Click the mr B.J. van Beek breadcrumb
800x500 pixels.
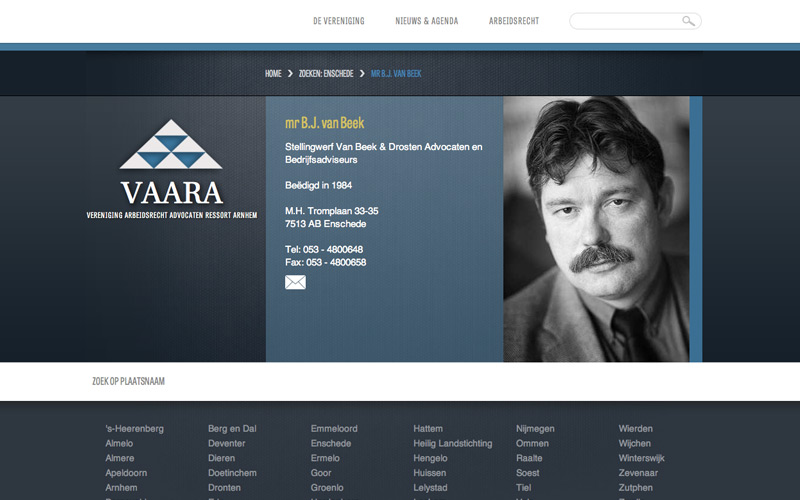[x=396, y=74]
